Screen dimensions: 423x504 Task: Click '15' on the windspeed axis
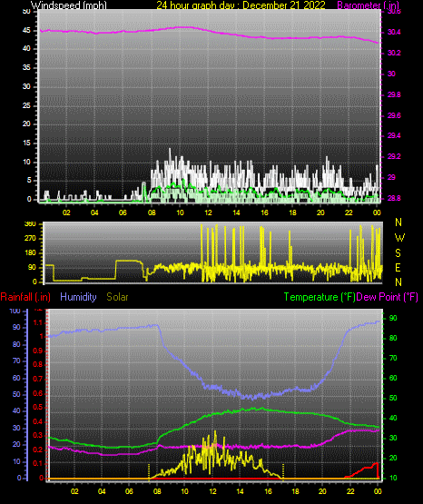point(26,143)
